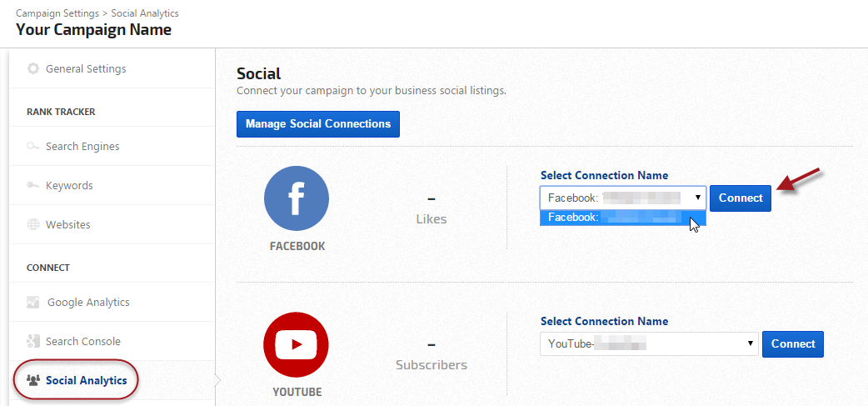The image size is (868, 406).
Task: Open General Settings in the sidebar
Action: tap(86, 68)
